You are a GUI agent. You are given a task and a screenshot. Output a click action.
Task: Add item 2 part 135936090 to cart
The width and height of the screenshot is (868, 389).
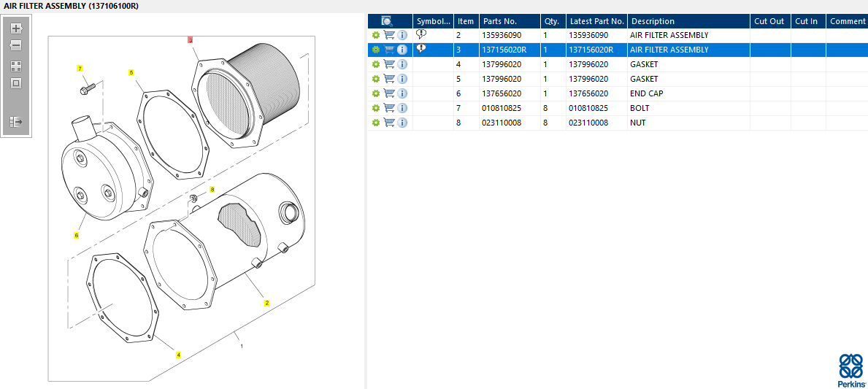389,35
